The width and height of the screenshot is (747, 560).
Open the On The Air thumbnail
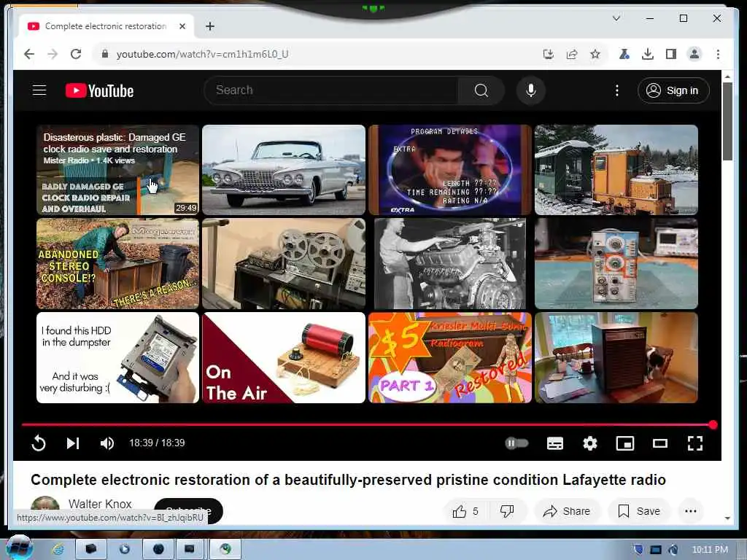coord(284,357)
